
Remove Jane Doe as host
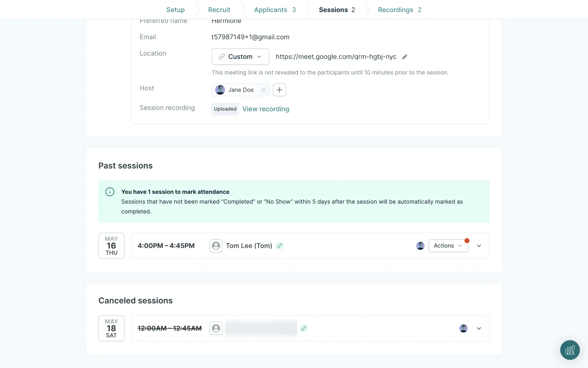click(x=263, y=90)
